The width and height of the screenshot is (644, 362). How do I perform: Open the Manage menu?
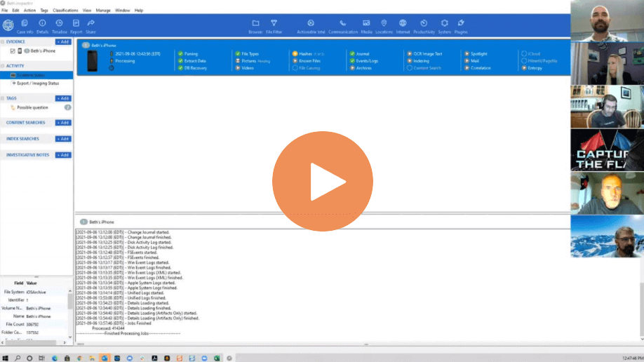pos(102,11)
